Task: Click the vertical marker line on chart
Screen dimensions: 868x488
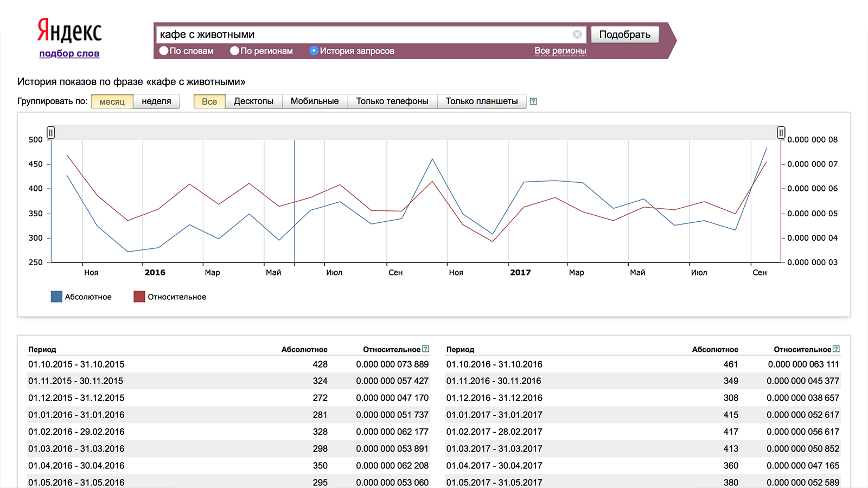Action: click(295, 202)
